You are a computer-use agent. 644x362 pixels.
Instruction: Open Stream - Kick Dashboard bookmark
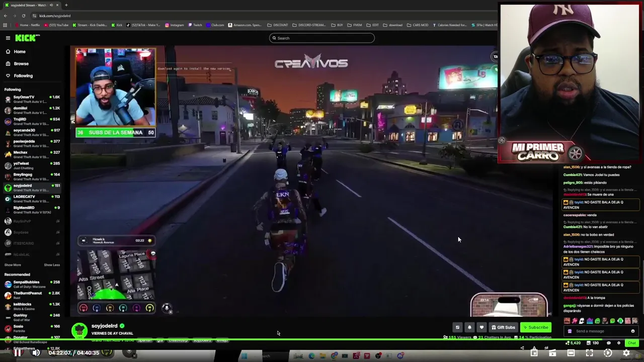(90, 25)
